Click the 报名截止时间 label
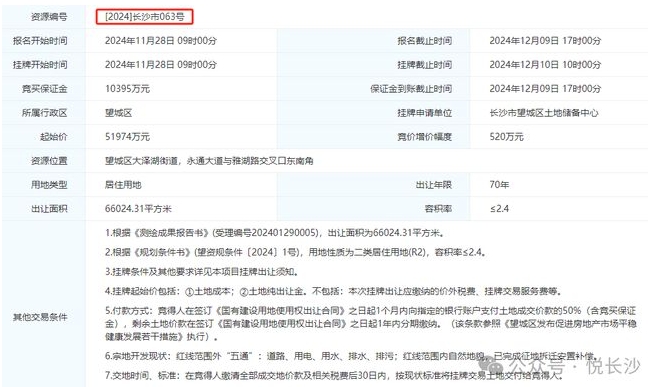Image resolution: width=648 pixels, height=387 pixels. pos(424,41)
